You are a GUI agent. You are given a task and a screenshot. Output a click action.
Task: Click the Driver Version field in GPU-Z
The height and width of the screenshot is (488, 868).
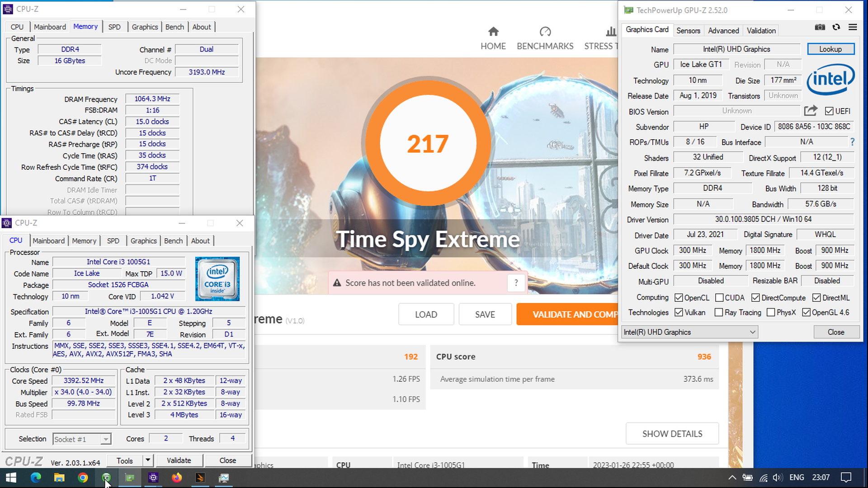point(764,219)
